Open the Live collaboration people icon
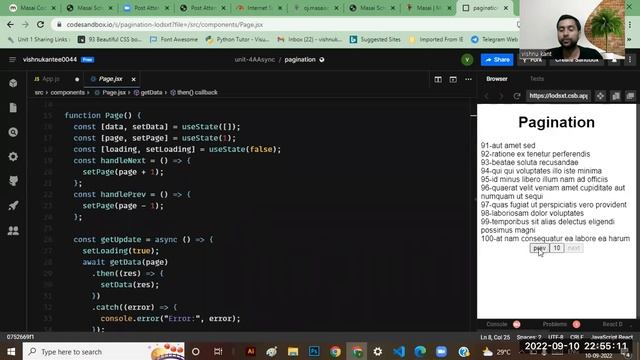This screenshot has height=360, width=640. 13,231
